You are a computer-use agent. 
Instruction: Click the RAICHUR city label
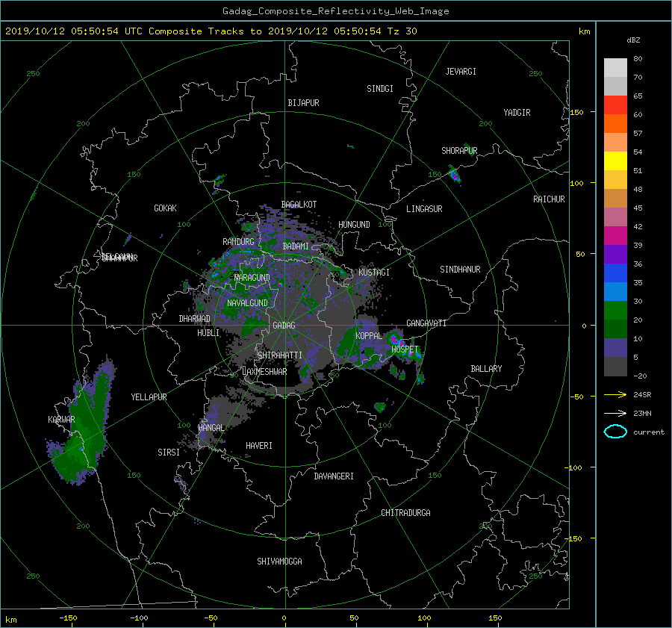coord(549,199)
